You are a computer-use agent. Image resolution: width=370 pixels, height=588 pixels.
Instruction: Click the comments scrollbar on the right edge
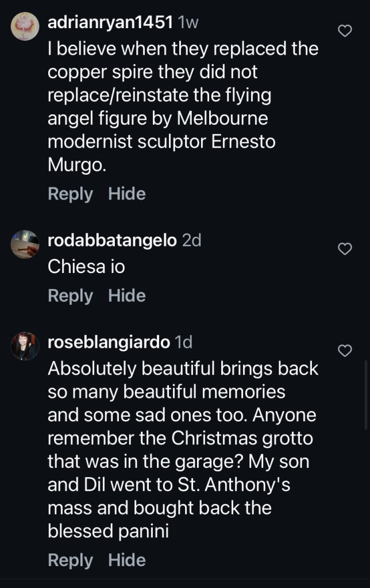point(367,394)
